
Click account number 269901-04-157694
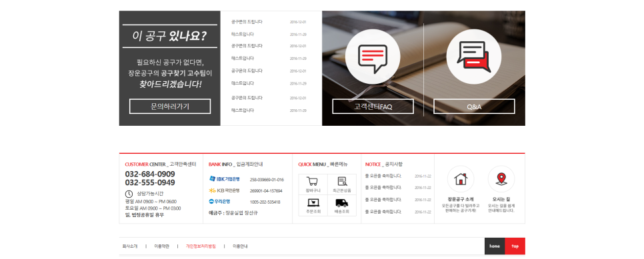tap(266, 191)
